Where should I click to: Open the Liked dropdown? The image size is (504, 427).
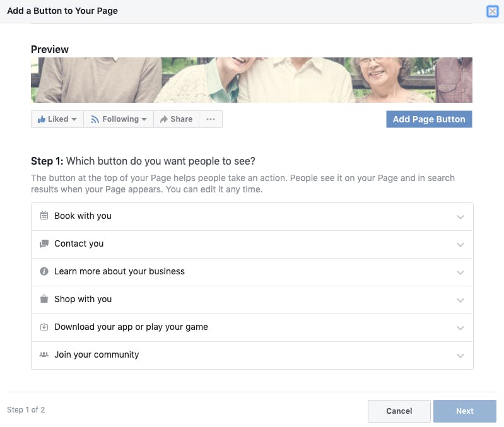pos(57,119)
